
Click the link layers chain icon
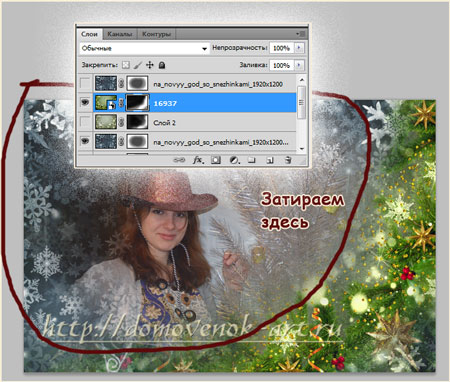coord(179,160)
